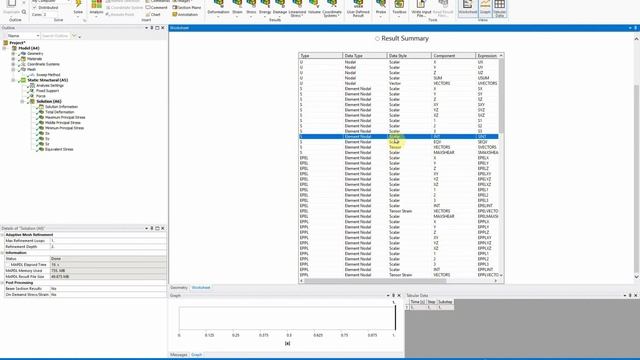Collapse the Model (A4) tree node

click(4, 48)
